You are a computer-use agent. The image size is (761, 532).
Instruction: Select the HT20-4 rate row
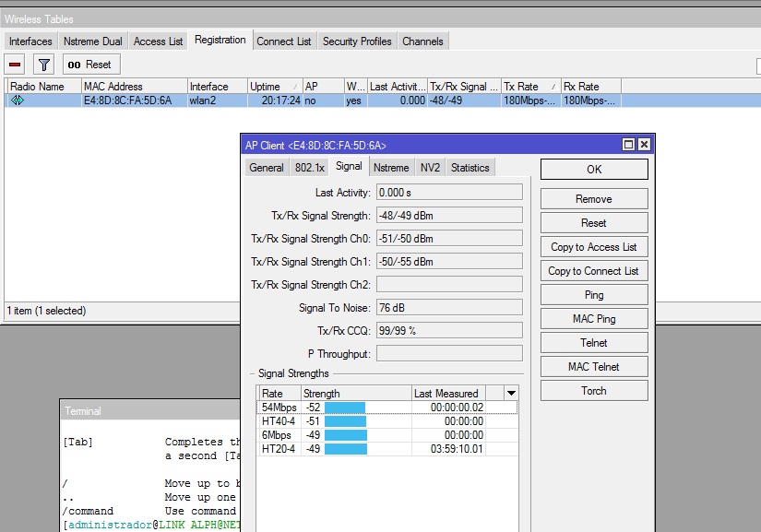279,449
